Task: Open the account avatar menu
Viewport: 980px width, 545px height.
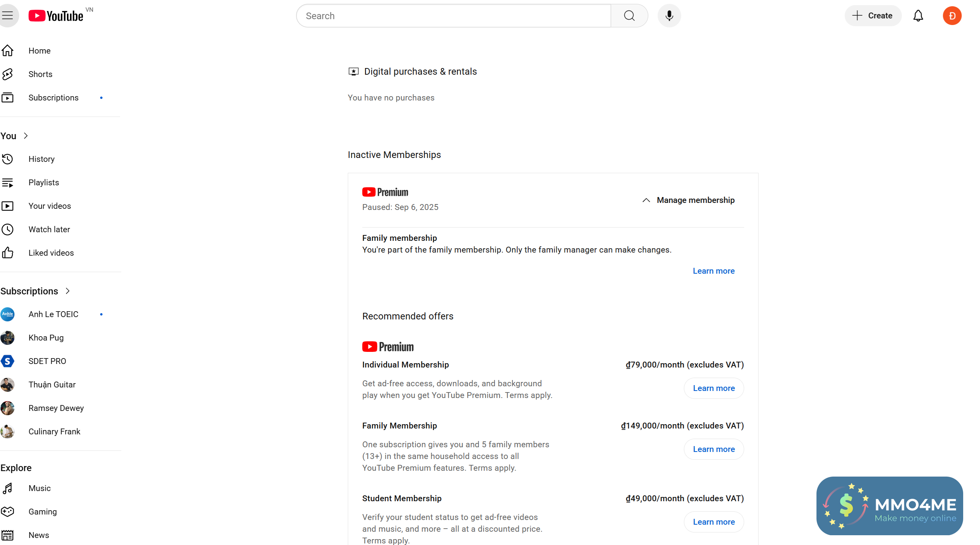Action: click(x=952, y=16)
